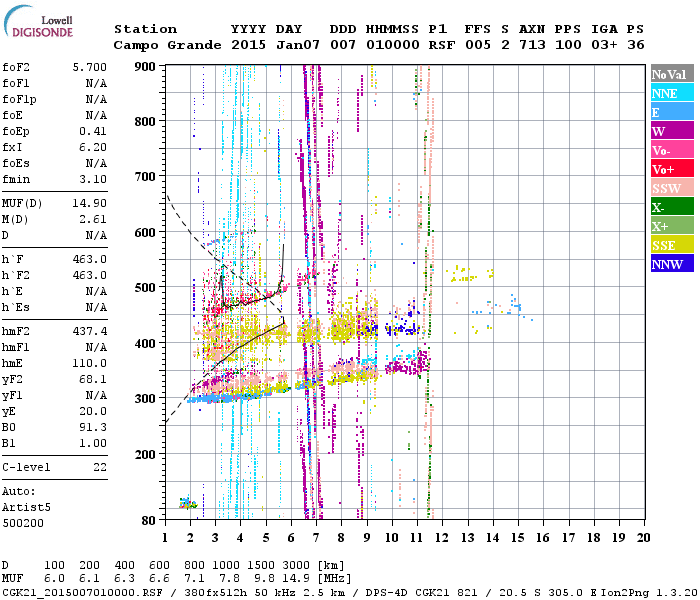Select the Vo- pink legend swatch
Image resolution: width=700 pixels, height=600 pixels.
672,150
